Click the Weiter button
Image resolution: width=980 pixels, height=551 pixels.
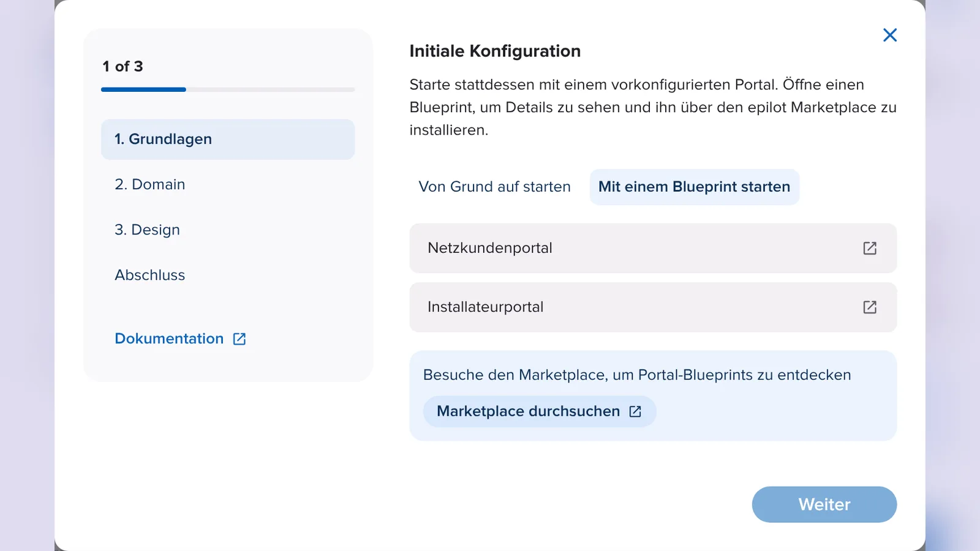click(824, 504)
